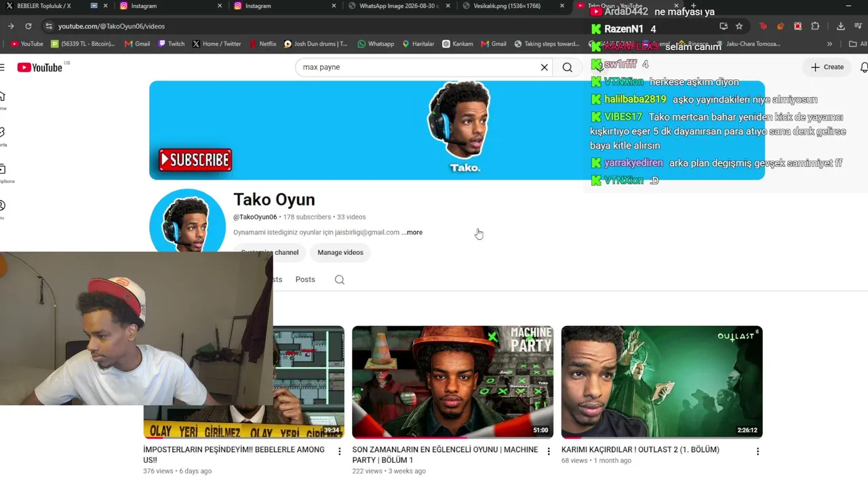Screen dimensions: 868x488
Task: Open the Twitch bookmark
Action: click(x=171, y=44)
